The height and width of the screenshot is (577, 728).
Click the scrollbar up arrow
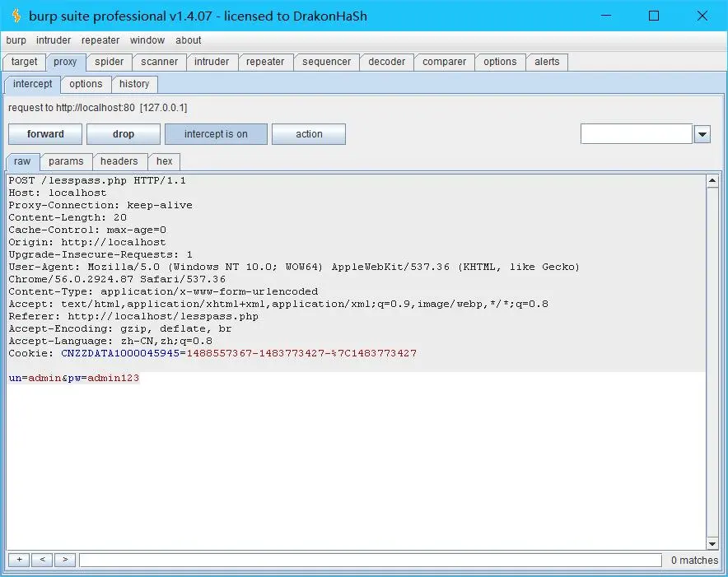coord(712,180)
